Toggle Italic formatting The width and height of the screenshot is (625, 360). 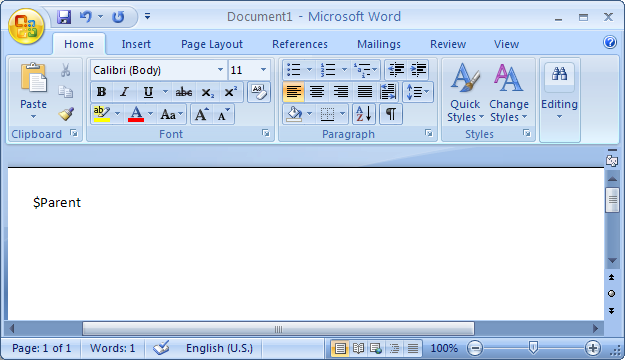124,92
